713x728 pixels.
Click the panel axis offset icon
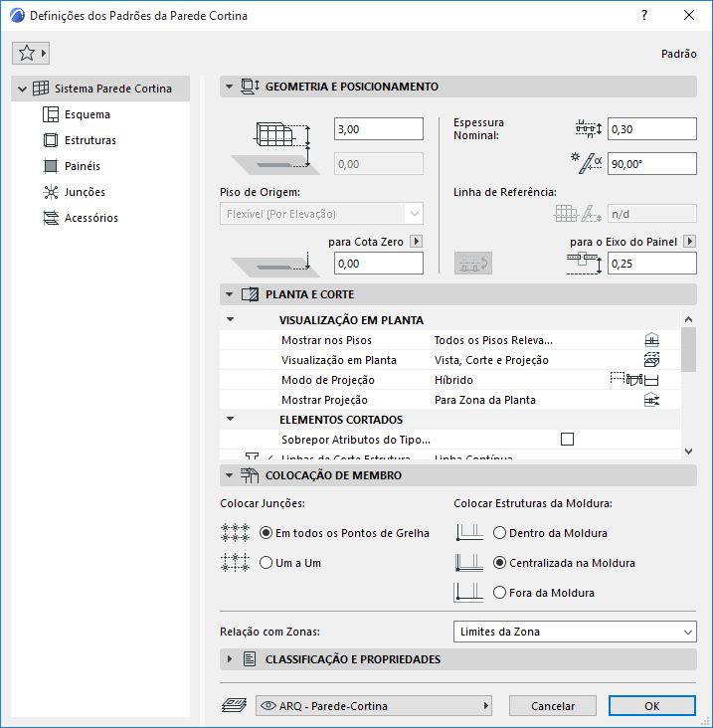pos(584,264)
